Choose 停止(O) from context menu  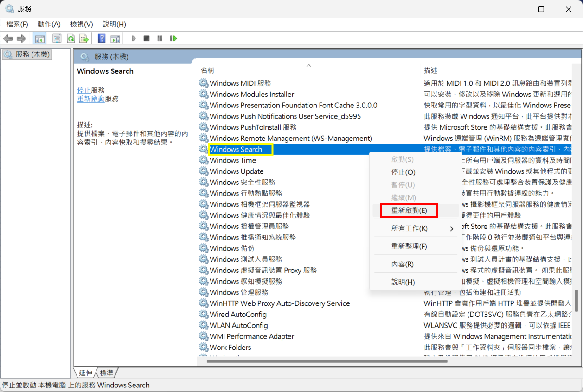click(x=403, y=172)
